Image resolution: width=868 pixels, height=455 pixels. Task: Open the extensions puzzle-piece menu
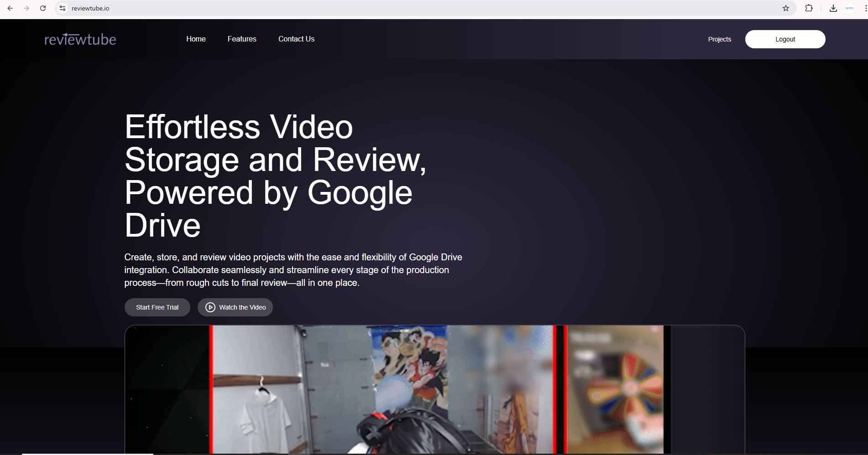[809, 8]
